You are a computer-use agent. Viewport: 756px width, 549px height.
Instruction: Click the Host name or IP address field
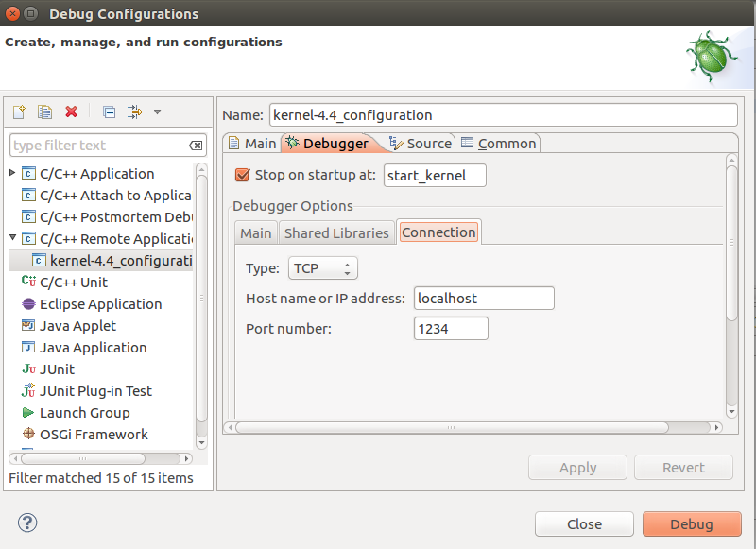pos(484,299)
